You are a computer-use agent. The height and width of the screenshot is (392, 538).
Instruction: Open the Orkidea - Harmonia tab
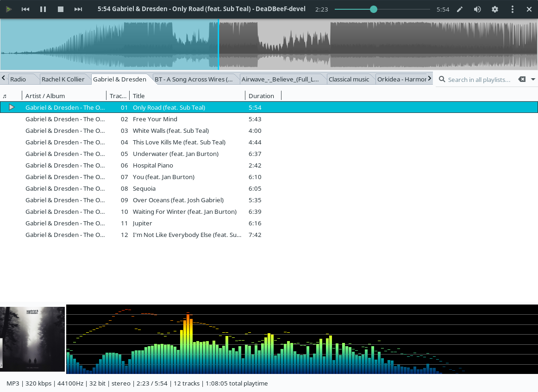[x=401, y=79]
